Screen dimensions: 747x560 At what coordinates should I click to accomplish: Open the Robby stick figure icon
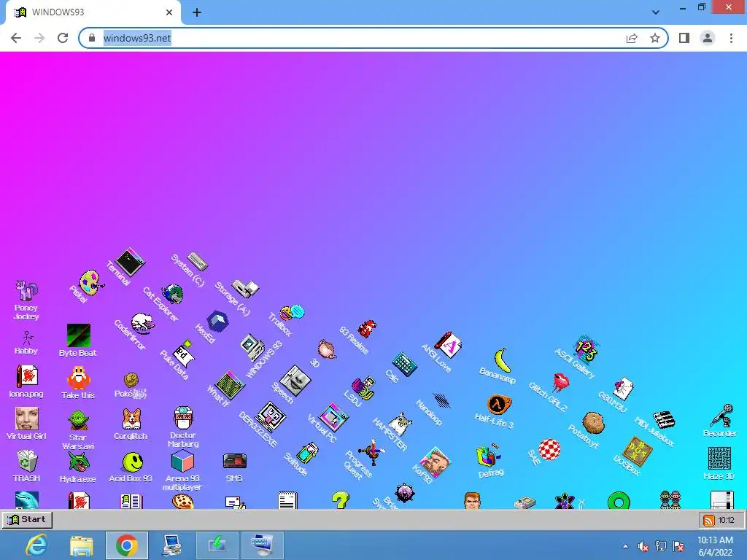pyautogui.click(x=27, y=338)
